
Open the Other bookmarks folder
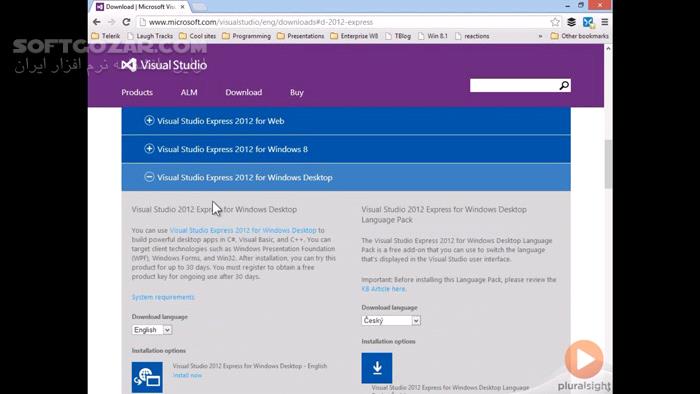pyautogui.click(x=579, y=36)
